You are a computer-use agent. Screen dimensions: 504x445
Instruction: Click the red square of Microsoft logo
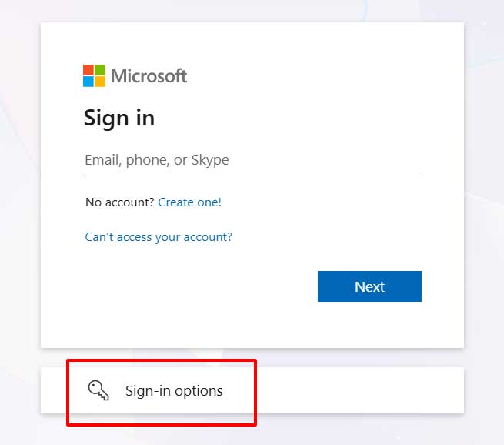(x=88, y=70)
